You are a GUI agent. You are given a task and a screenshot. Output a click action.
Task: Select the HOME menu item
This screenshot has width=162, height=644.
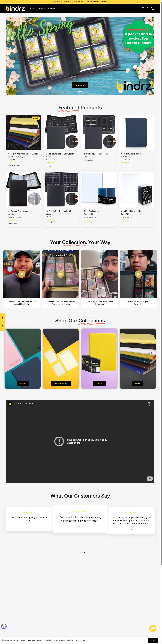coord(32,9)
